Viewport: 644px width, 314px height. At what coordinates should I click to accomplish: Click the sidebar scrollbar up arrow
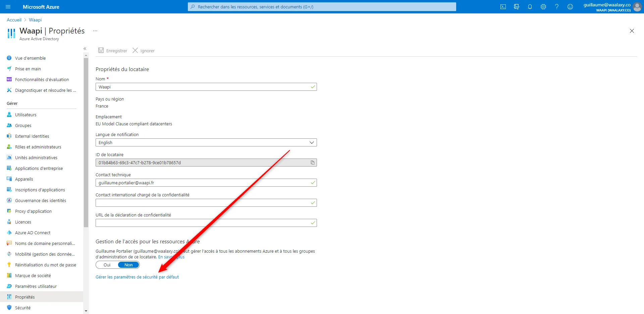pos(86,55)
